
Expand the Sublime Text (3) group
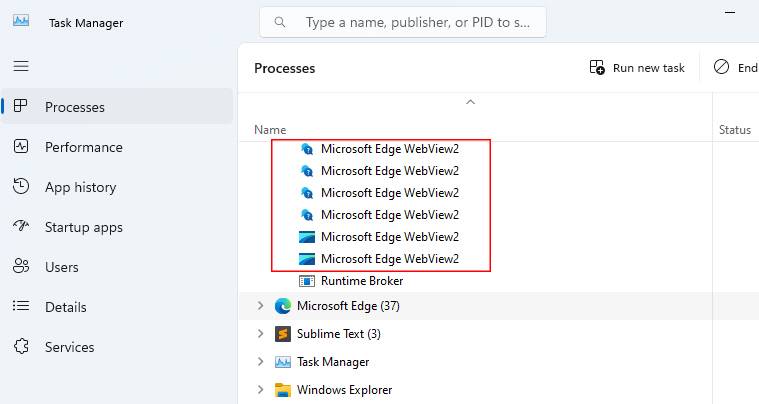click(261, 334)
